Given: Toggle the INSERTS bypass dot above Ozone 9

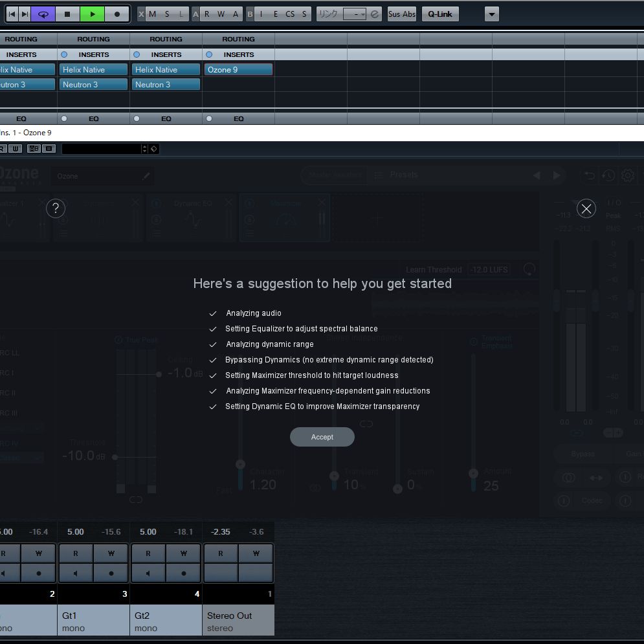Looking at the screenshot, I should click(209, 54).
